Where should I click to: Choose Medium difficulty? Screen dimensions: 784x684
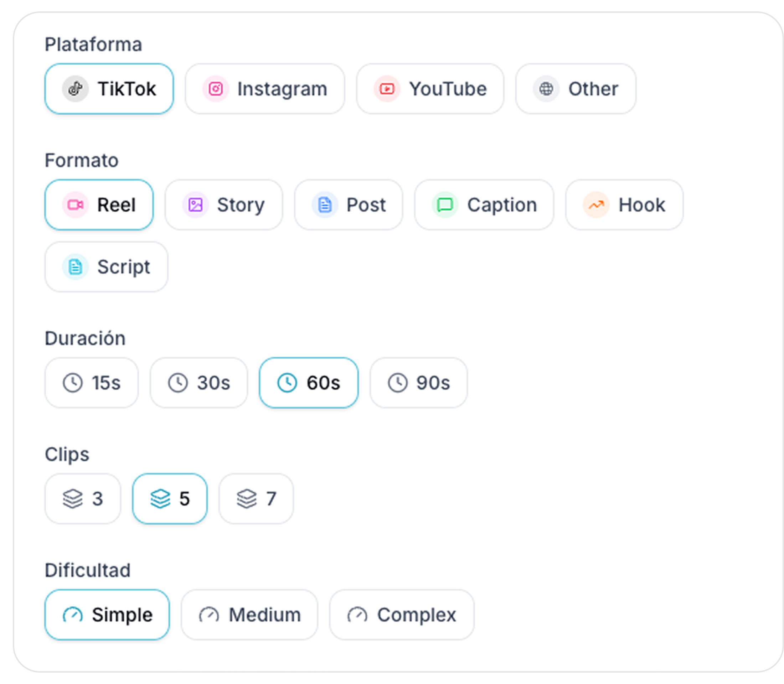pyautogui.click(x=249, y=615)
